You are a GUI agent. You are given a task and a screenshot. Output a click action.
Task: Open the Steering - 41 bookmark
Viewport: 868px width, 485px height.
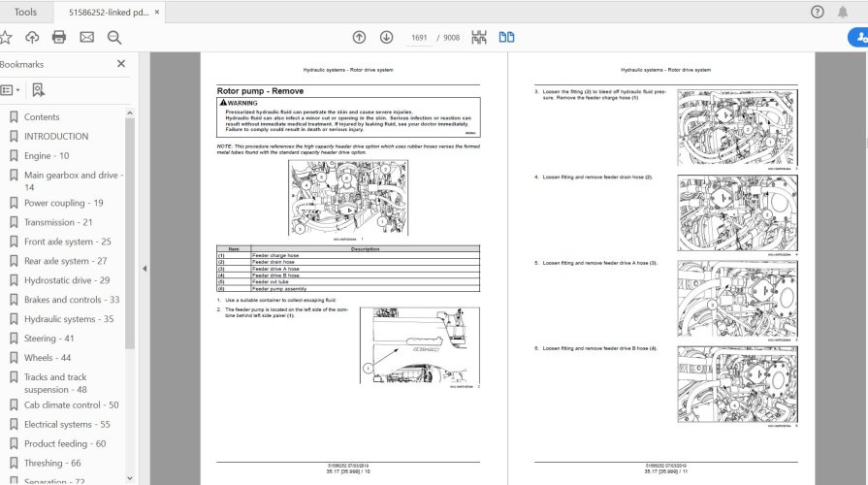48,339
